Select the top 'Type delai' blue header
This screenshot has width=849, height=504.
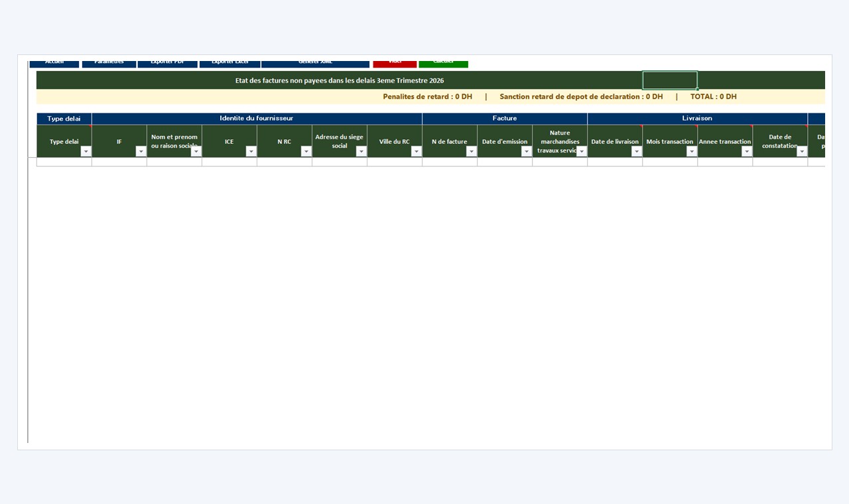64,119
